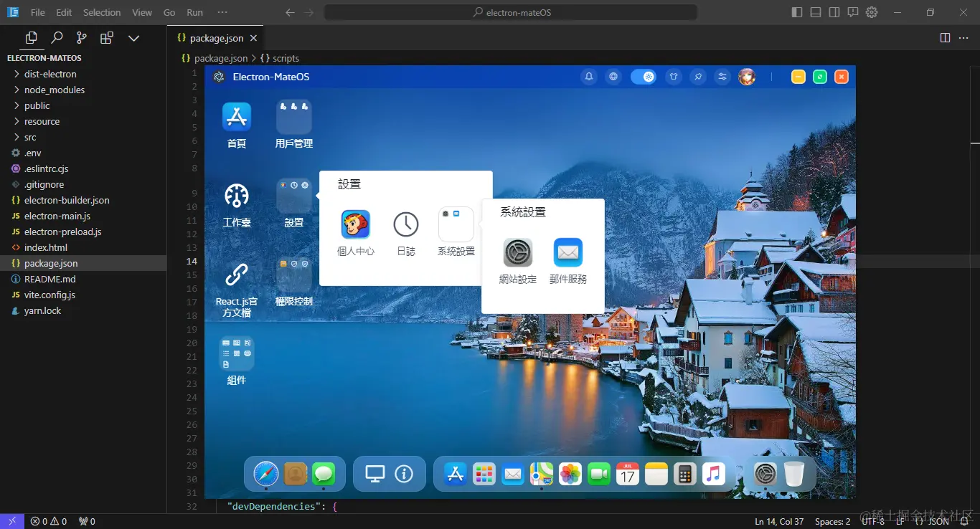
Task: Launch 工作臺 from the desktop
Action: pos(237,203)
